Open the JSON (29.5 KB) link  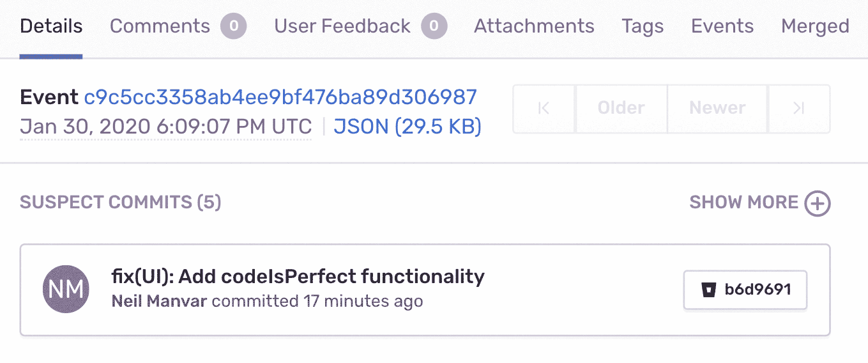(407, 127)
